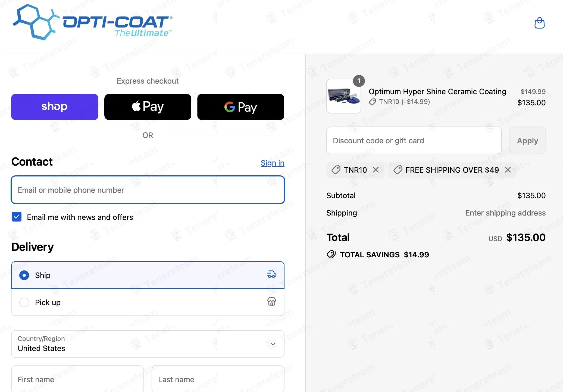Screen dimensions: 563x392
Task: Click the discount code or gift card field
Action: [x=414, y=140]
